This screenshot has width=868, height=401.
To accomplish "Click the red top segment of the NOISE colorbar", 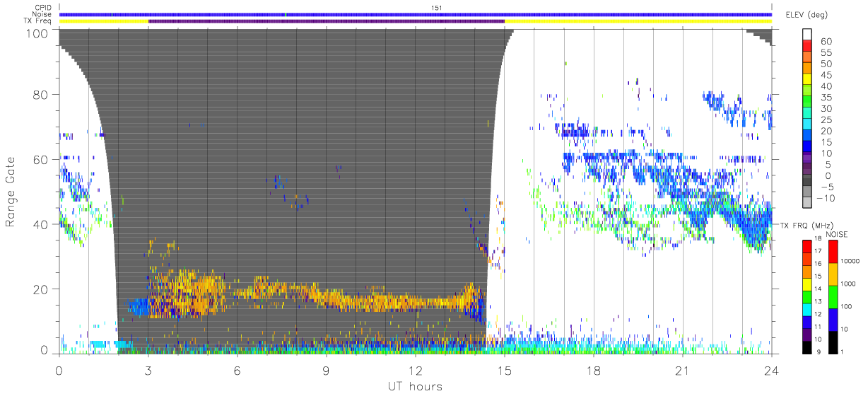I will pos(833,251).
